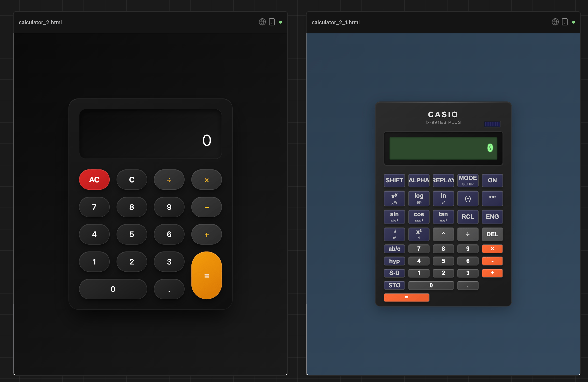Click the log key on the Casio

point(419,198)
